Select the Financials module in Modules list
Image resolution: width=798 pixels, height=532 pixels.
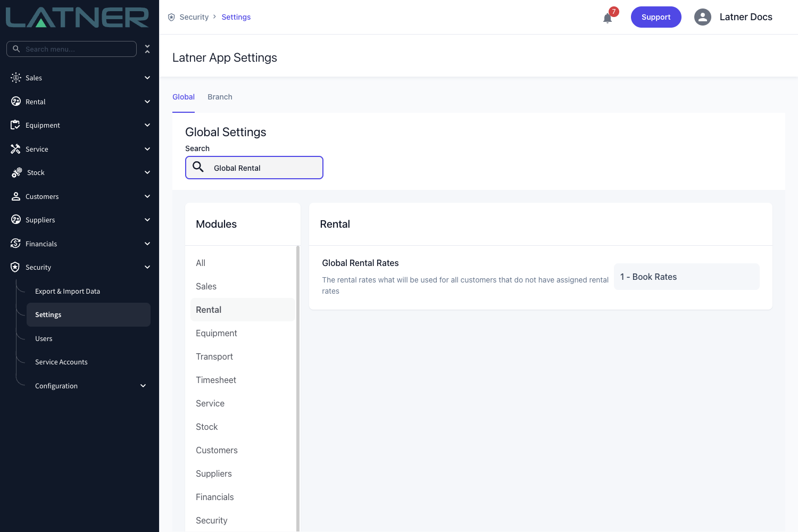(x=215, y=497)
